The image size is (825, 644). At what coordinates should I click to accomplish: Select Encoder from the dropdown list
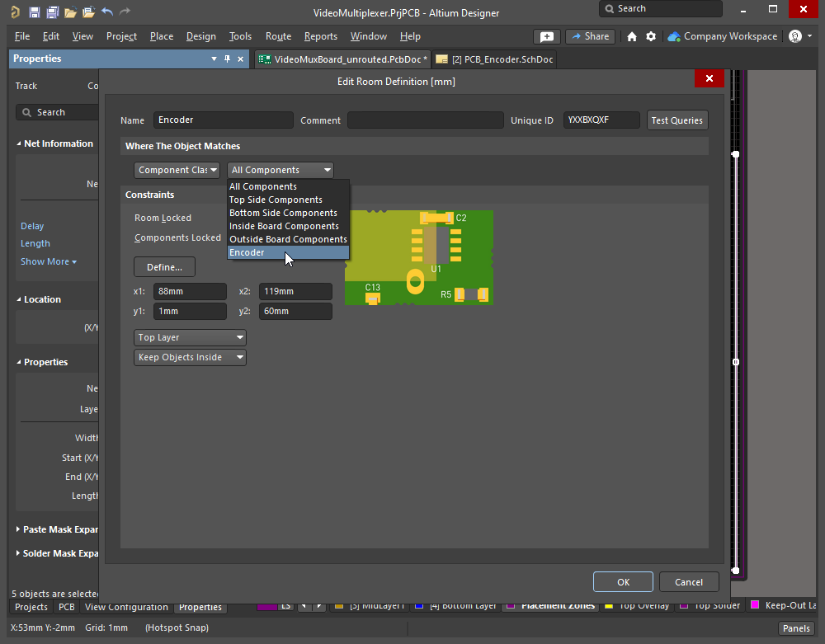(288, 252)
